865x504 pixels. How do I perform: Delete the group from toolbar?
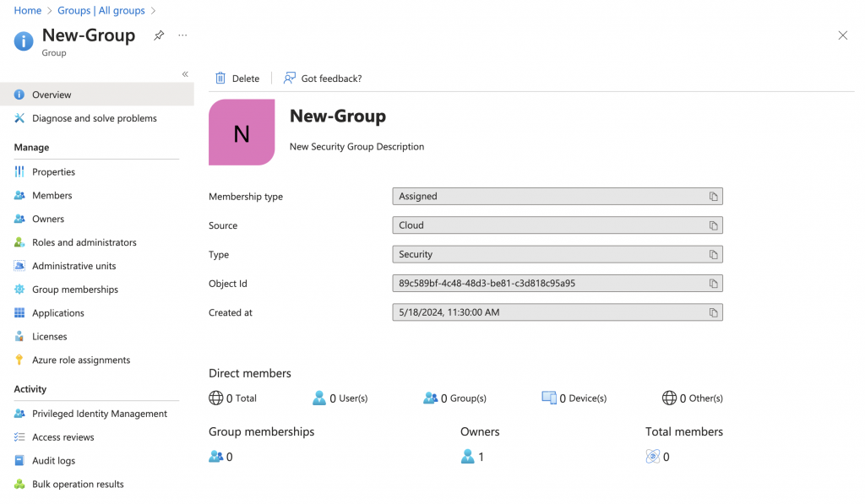point(237,79)
